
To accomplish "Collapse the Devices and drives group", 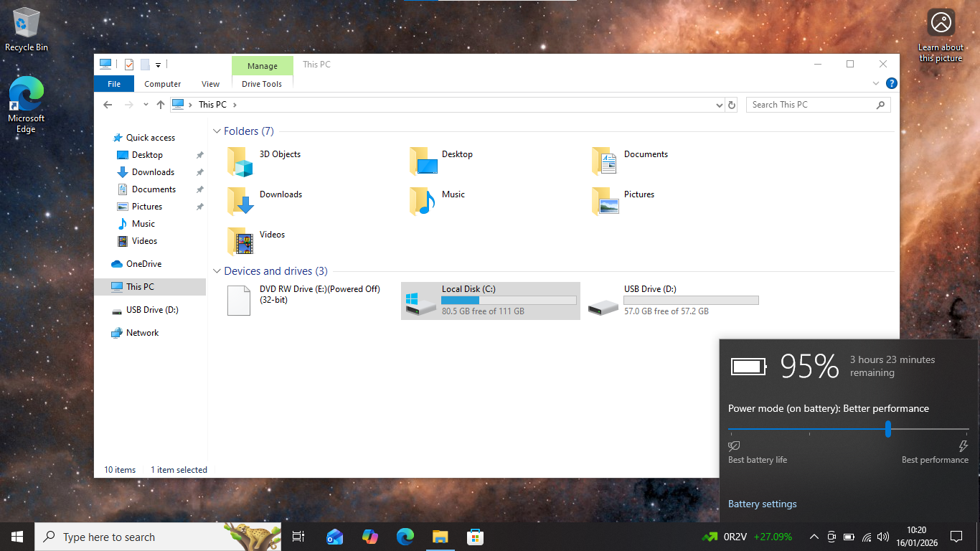I will 216,271.
